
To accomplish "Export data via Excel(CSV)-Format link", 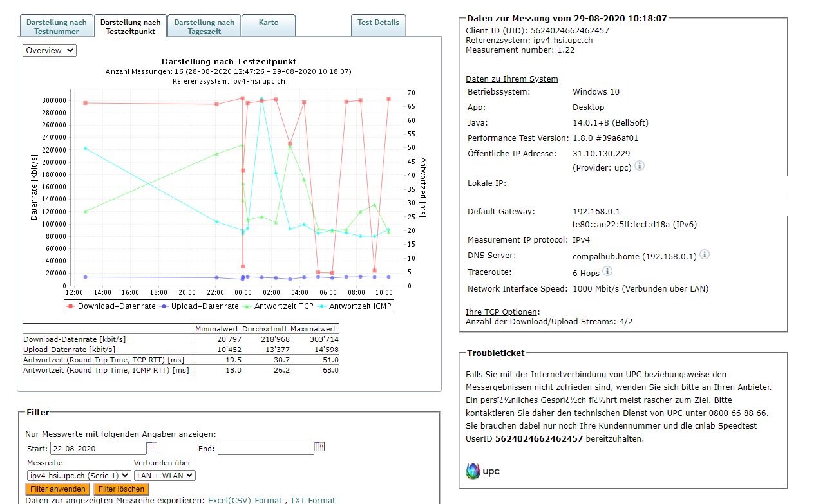I will pyautogui.click(x=245, y=500).
